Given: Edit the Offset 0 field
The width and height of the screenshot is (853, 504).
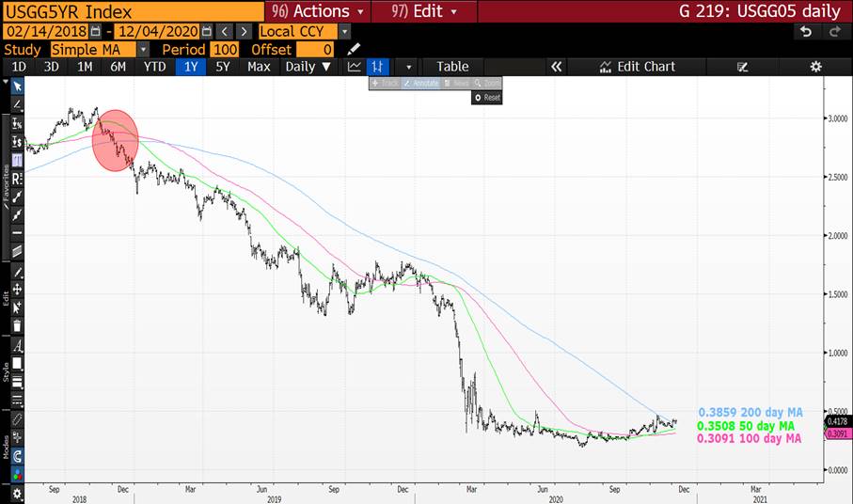Looking at the screenshot, I should pos(314,50).
